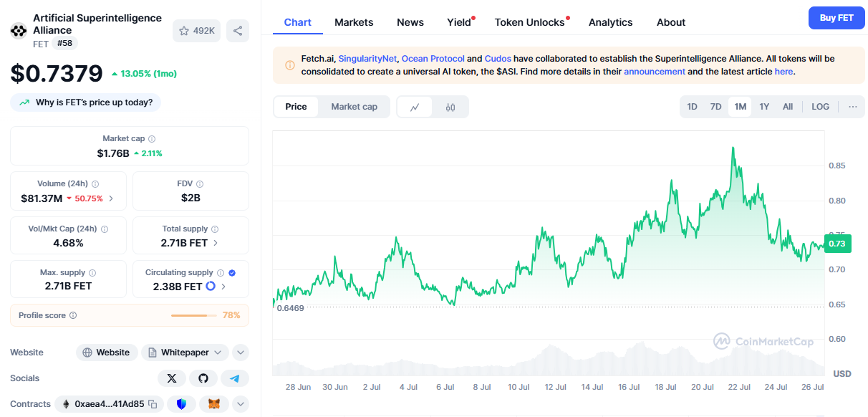Click Profile score info icon

coord(73,315)
